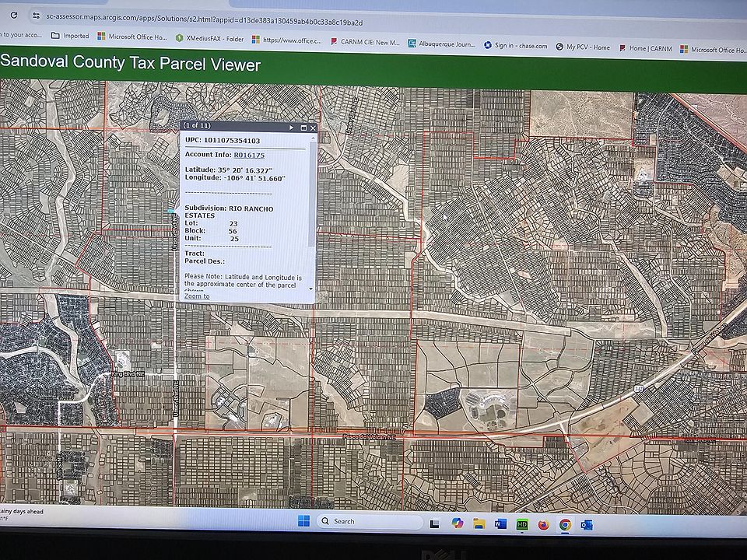Reload the page with the browser refresh icon

click(x=14, y=16)
